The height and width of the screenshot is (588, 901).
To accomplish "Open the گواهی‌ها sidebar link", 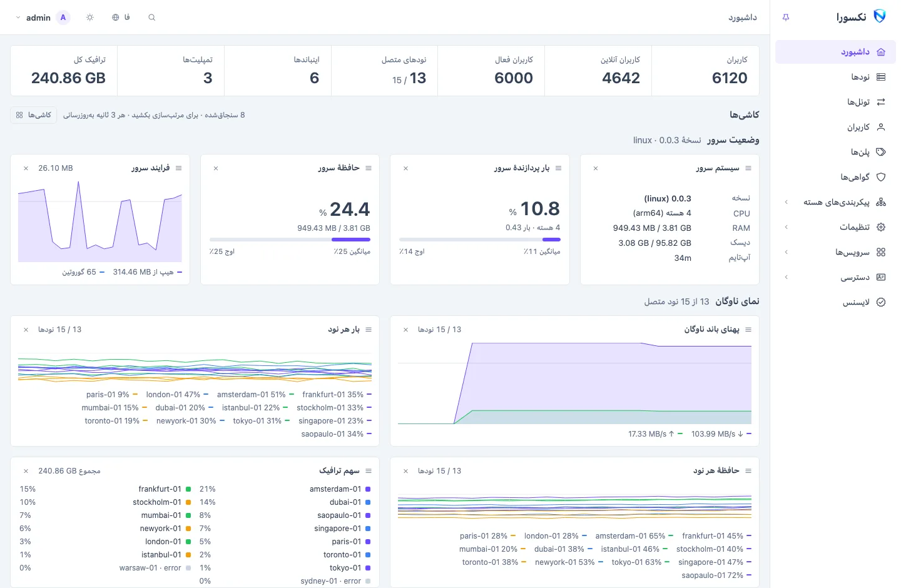I will click(x=835, y=177).
